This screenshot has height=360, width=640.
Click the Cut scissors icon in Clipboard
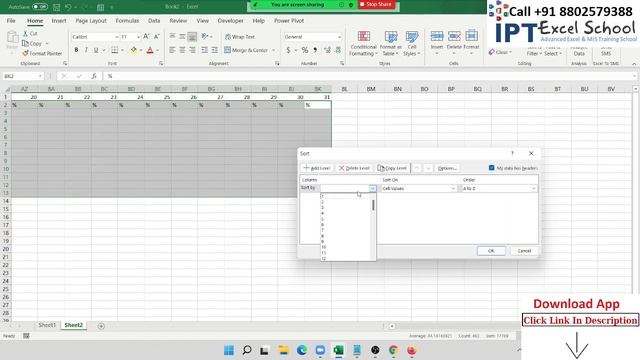coord(25,33)
